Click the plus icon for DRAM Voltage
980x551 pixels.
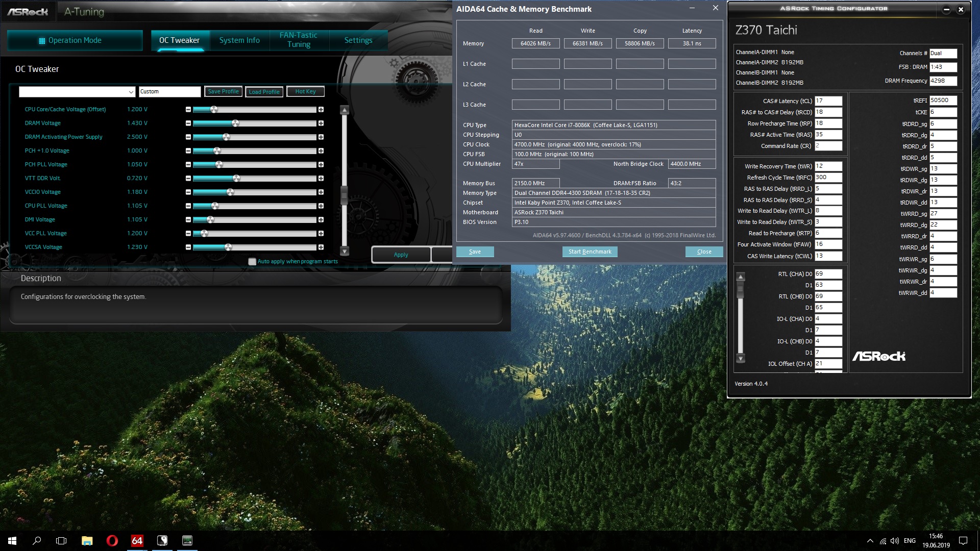point(321,123)
